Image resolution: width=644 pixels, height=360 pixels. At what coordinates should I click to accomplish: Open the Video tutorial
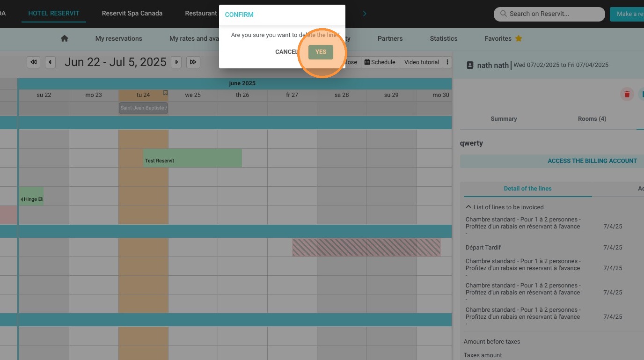click(422, 62)
